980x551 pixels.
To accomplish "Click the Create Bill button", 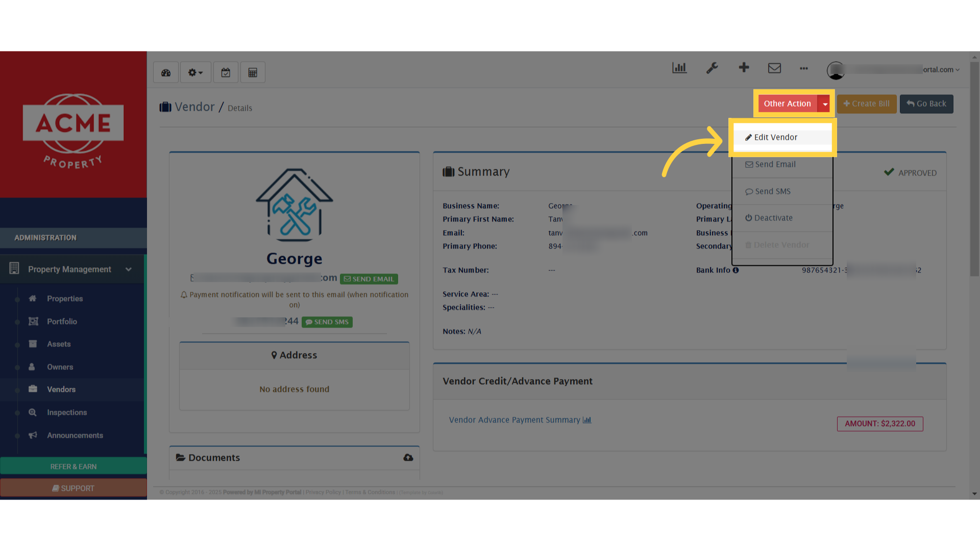I will (x=866, y=104).
